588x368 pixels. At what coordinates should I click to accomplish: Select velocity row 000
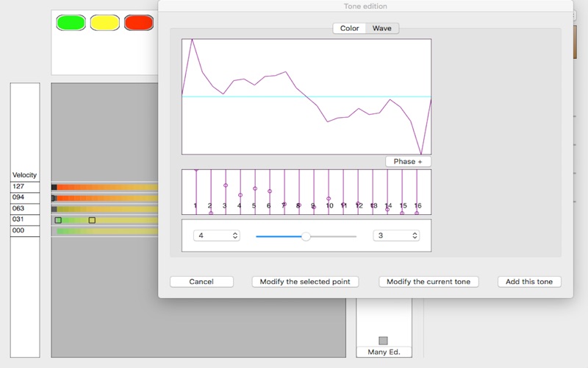(x=25, y=230)
